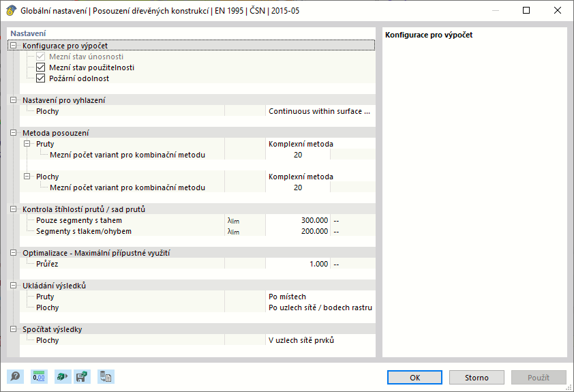Edit the Průřez maximum utilization value
The height and width of the screenshot is (392, 574).
(x=299, y=264)
